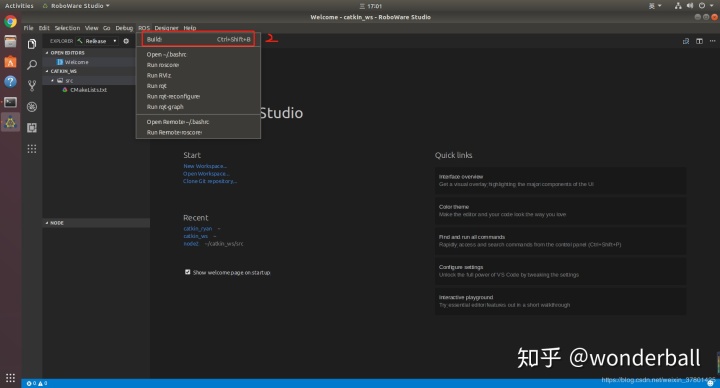
Task: Open the Files manager from the dock
Action: 10,42
